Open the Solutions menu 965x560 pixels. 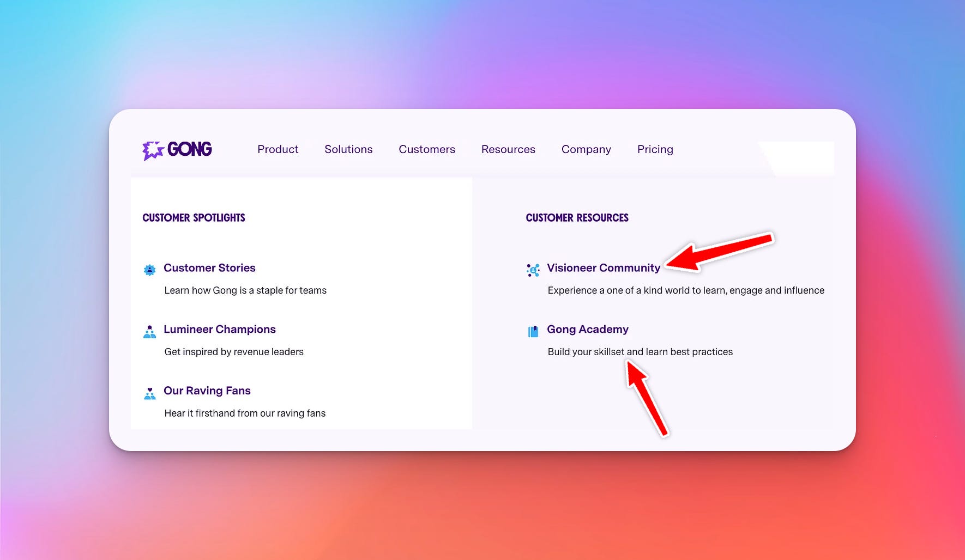(x=348, y=149)
